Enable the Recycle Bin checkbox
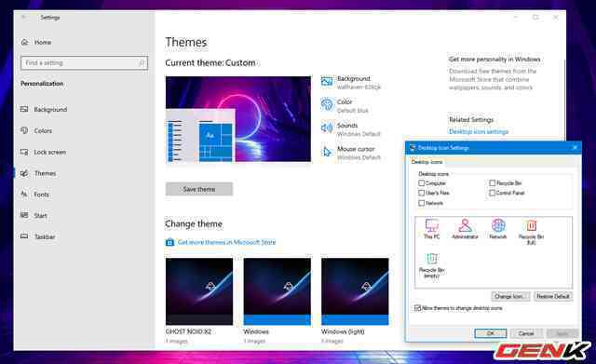 tap(493, 183)
